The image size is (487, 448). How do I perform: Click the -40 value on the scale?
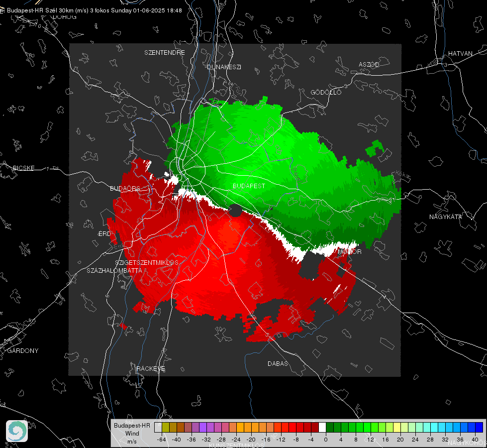point(177,440)
